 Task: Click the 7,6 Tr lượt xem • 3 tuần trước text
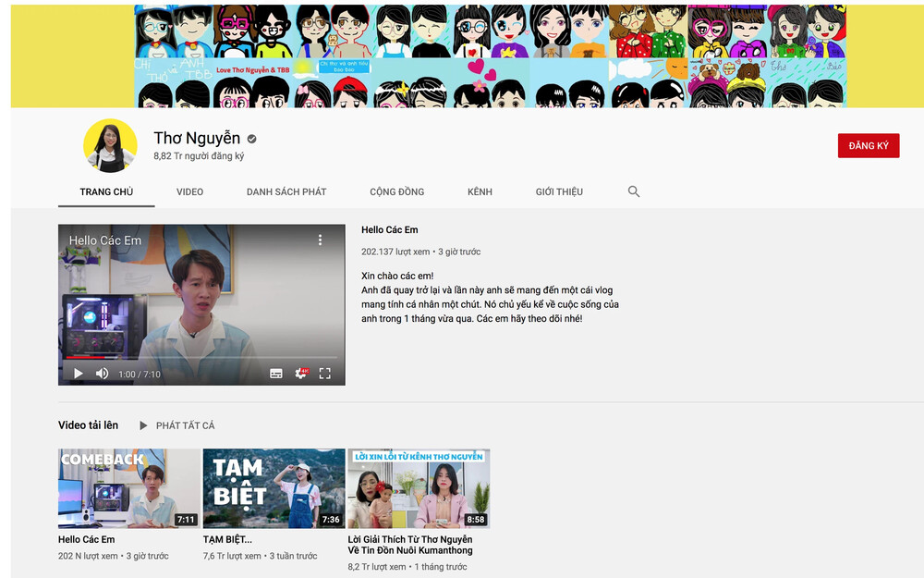260,556
